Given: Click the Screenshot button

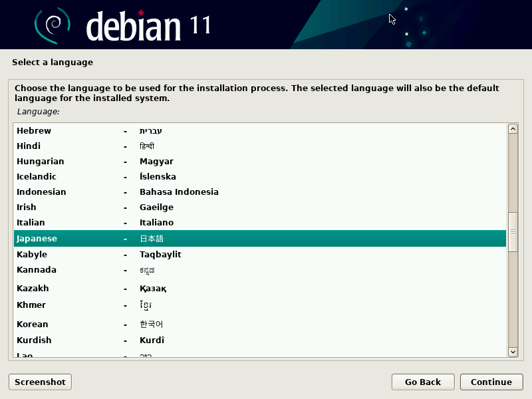Looking at the screenshot, I should (x=40, y=382).
